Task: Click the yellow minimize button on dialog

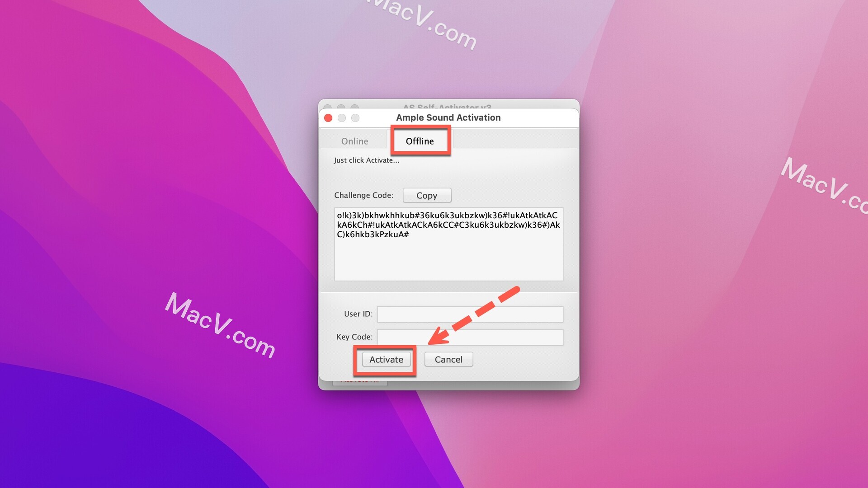Action: [342, 117]
